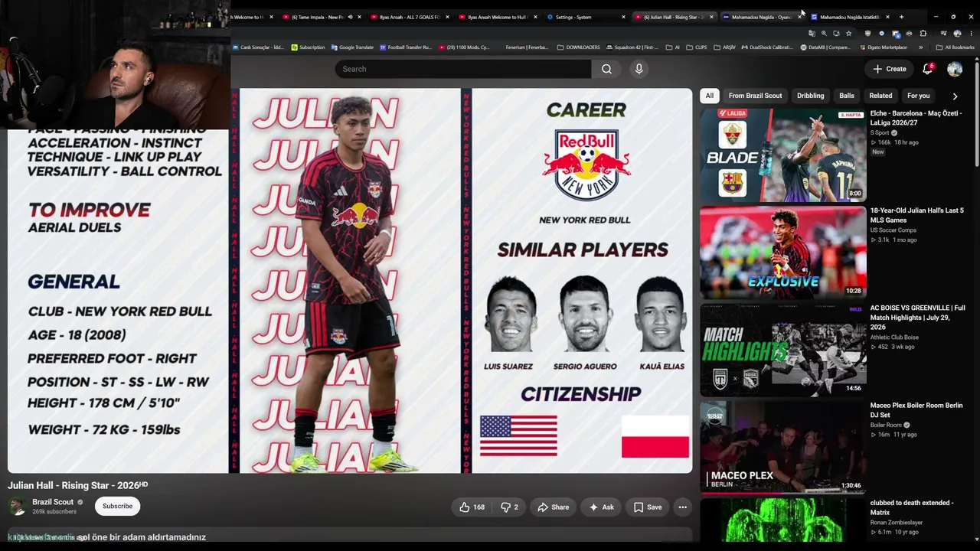Switch to Ilyas Ansah Welcome to Hull tab
This screenshot has width=980, height=551.
click(x=497, y=17)
